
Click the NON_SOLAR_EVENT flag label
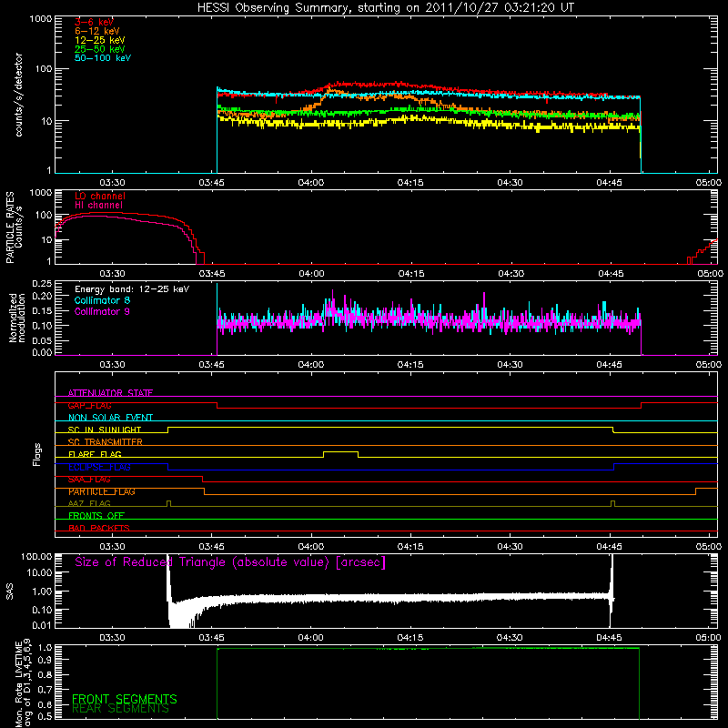coord(110,418)
